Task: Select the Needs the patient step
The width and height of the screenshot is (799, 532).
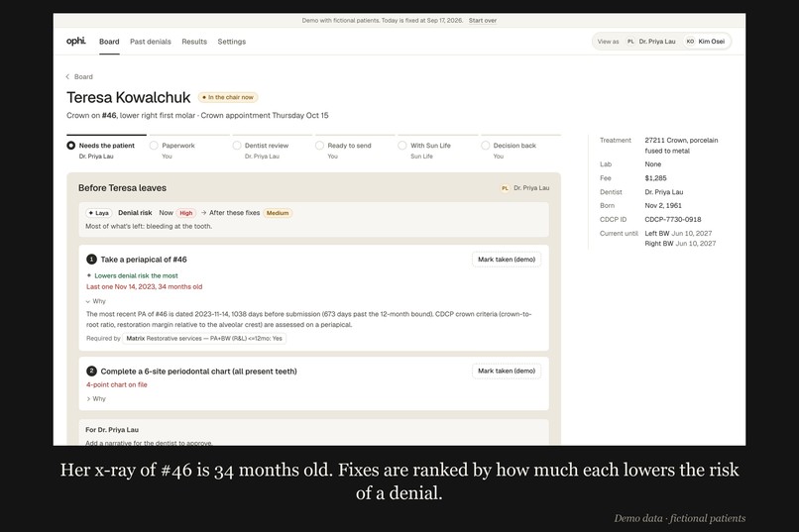Action: tap(106, 150)
